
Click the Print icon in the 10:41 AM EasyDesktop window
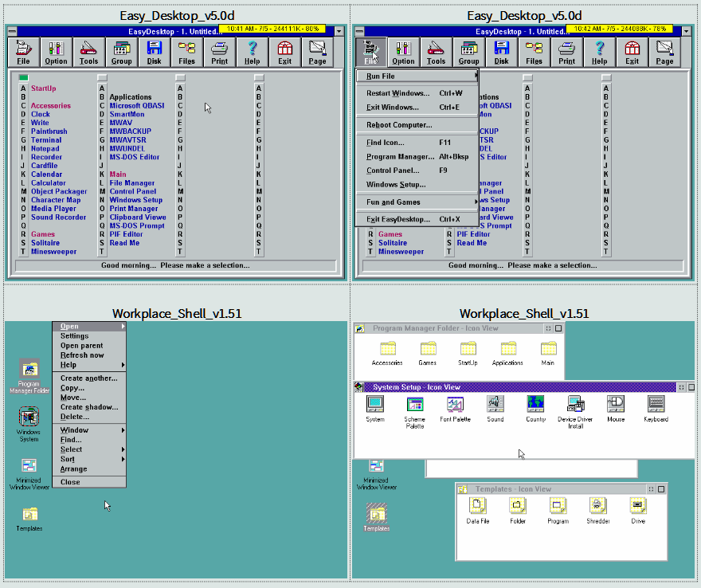click(x=219, y=53)
